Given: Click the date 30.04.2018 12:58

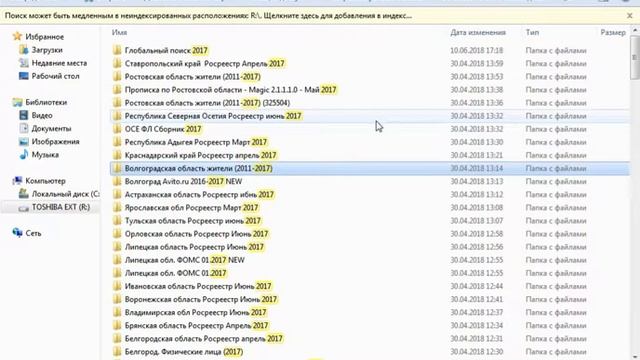Looking at the screenshot, I should pos(476,233).
